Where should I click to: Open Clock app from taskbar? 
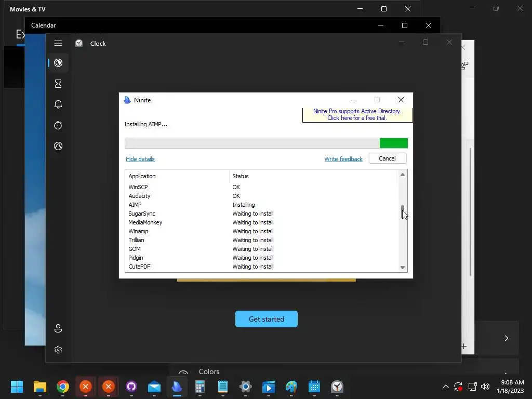[x=337, y=387]
